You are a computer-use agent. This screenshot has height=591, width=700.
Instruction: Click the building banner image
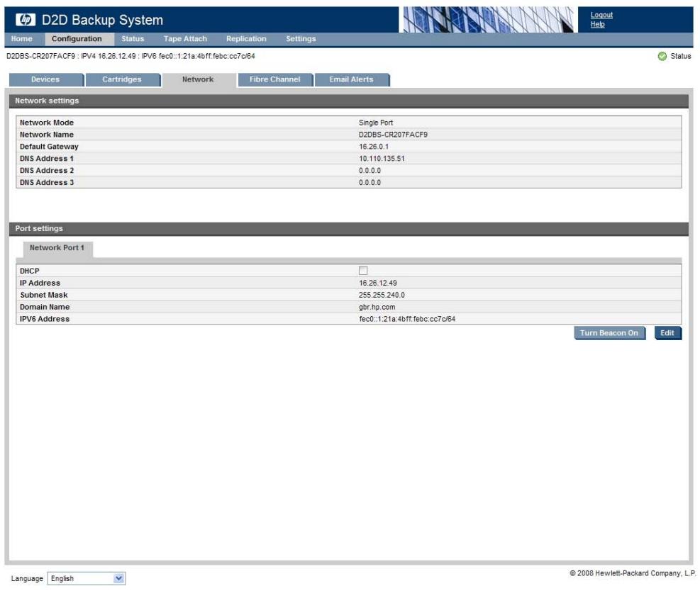[489, 20]
